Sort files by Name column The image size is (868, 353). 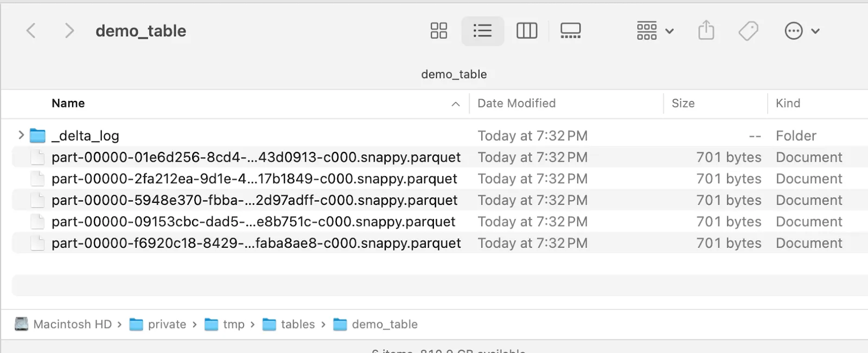[x=68, y=104]
